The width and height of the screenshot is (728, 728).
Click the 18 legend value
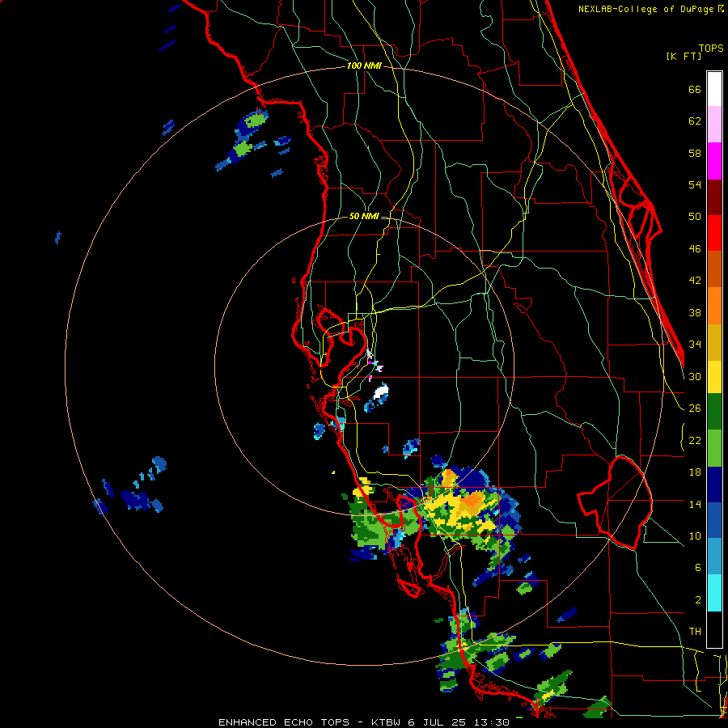point(695,472)
